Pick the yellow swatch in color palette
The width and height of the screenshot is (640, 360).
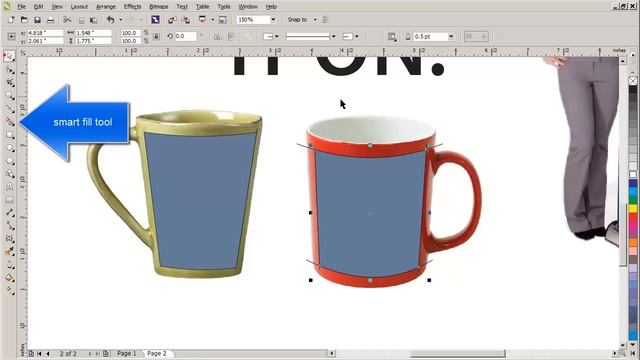pos(633,209)
